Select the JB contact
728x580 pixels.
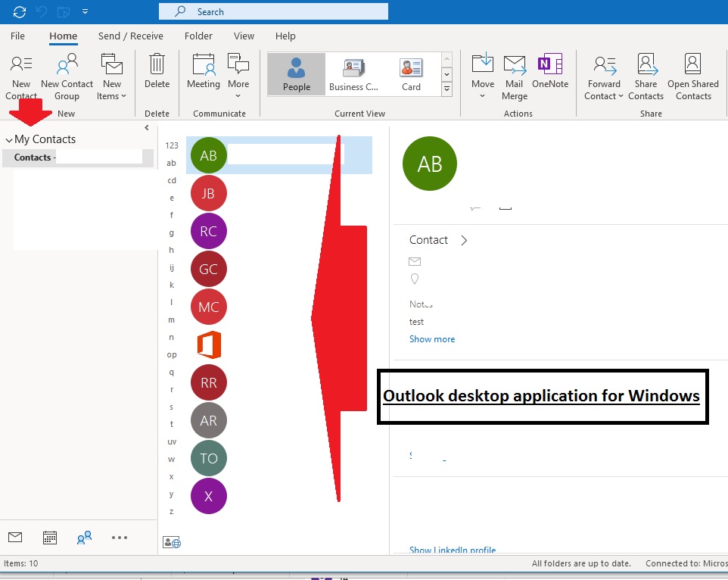(x=208, y=193)
